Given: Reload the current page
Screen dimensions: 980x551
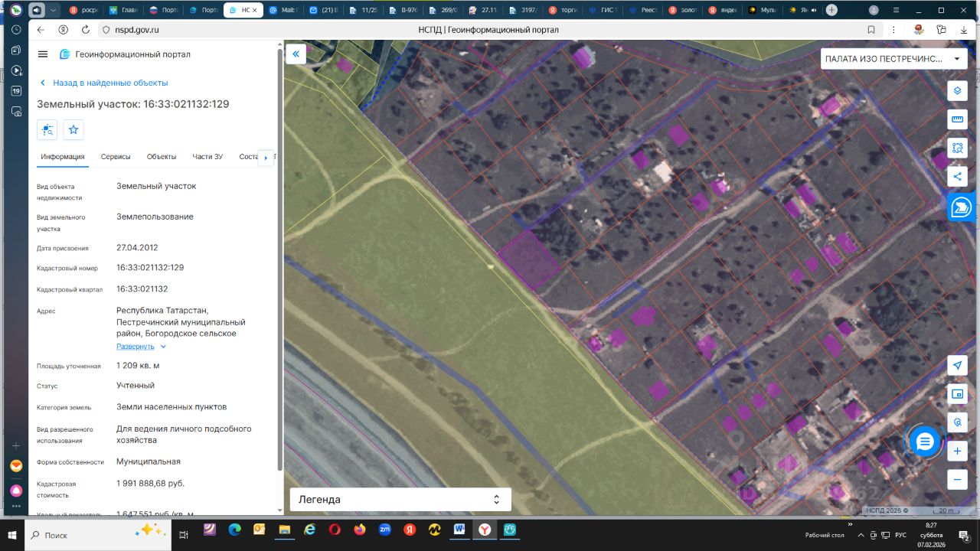Looking at the screenshot, I should [x=85, y=30].
